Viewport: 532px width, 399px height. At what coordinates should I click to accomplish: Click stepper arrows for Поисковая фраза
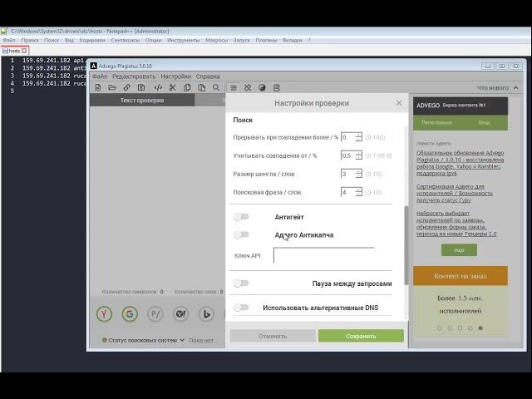pos(358,192)
